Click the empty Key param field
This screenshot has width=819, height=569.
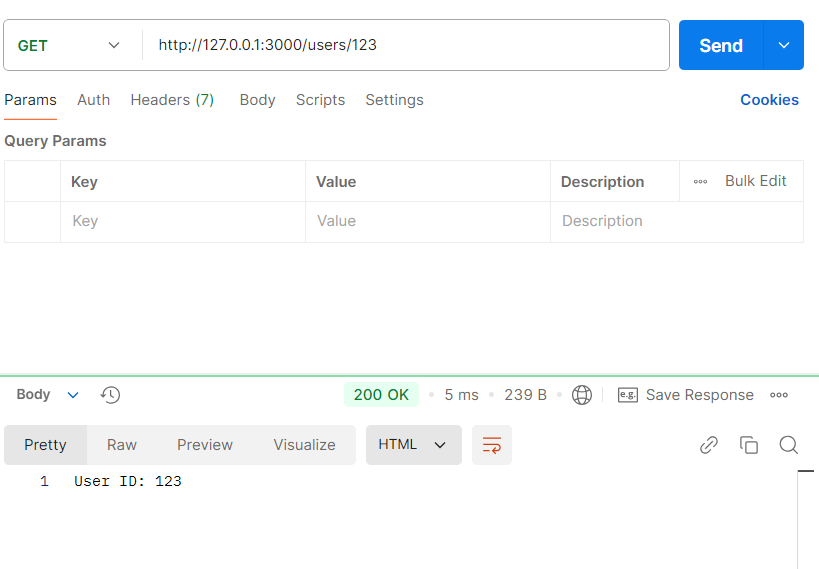pos(183,222)
